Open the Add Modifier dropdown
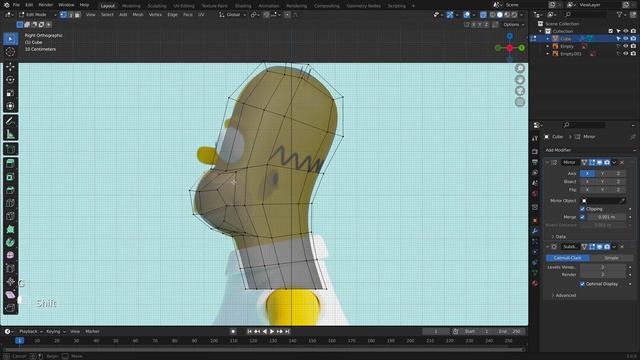Viewport: 640px width, 360px height. point(589,150)
